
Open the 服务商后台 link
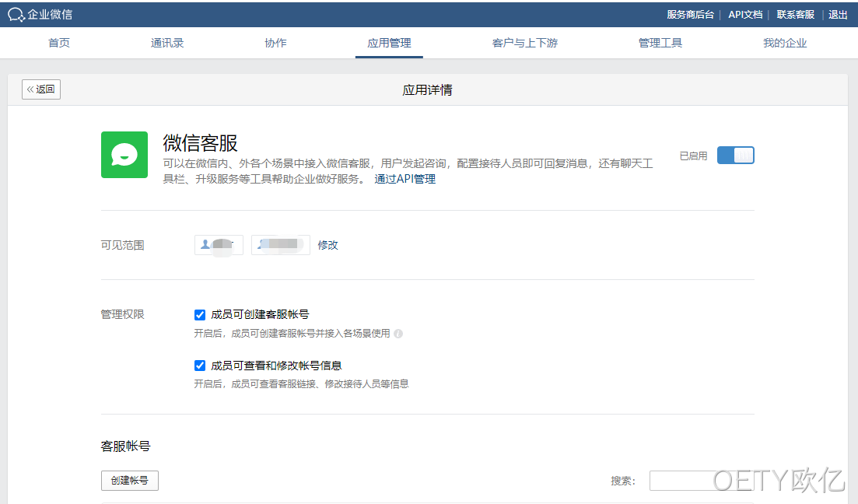[x=690, y=15]
